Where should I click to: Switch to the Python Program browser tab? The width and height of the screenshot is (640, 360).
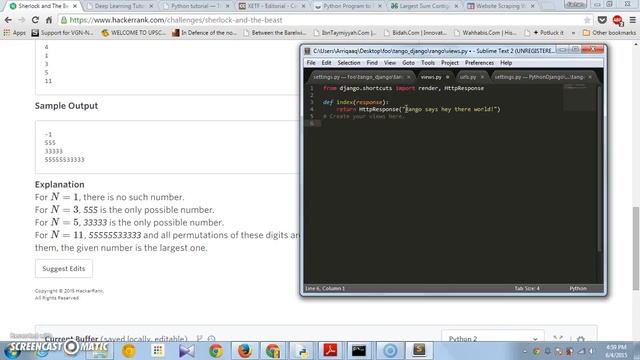coord(348,6)
